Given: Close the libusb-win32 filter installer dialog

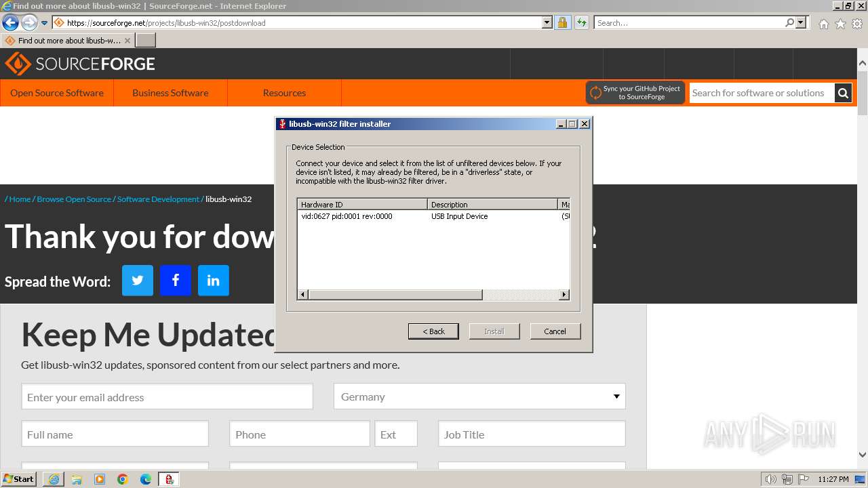Looking at the screenshot, I should coord(585,124).
